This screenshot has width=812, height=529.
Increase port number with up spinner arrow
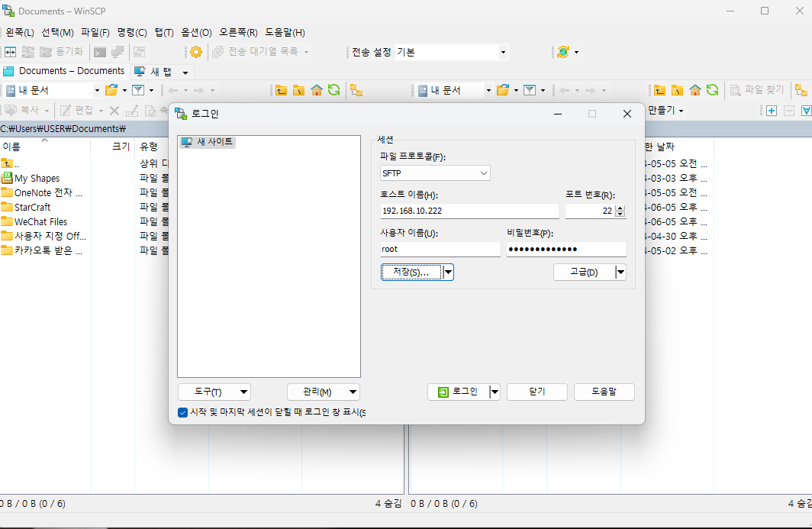[620, 208]
